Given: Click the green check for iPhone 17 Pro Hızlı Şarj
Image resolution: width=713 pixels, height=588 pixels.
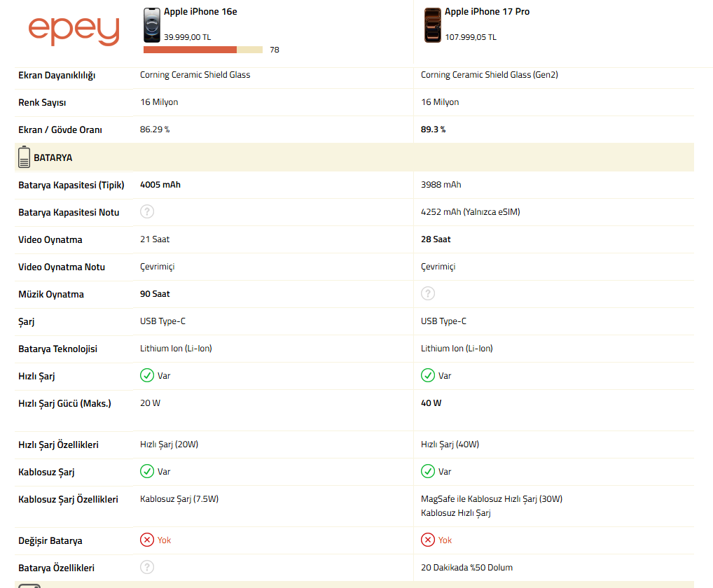Looking at the screenshot, I should point(428,375).
